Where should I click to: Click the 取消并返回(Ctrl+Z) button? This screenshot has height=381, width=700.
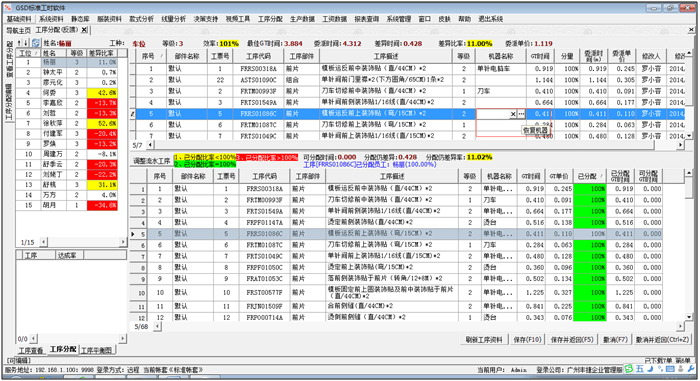[x=662, y=340]
